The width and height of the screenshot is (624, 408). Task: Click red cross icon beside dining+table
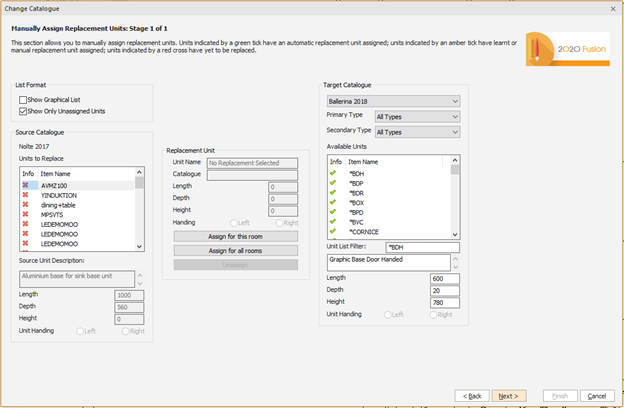pyautogui.click(x=25, y=205)
